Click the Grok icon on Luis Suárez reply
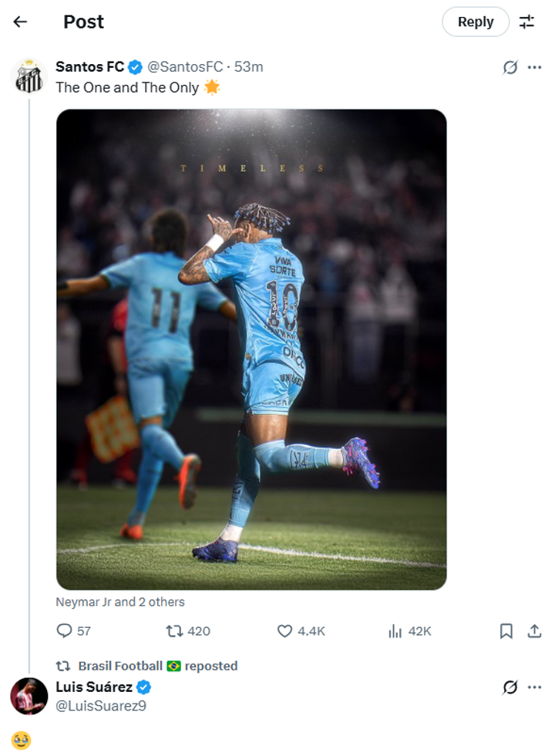The width and height of the screenshot is (555, 756). (x=510, y=687)
